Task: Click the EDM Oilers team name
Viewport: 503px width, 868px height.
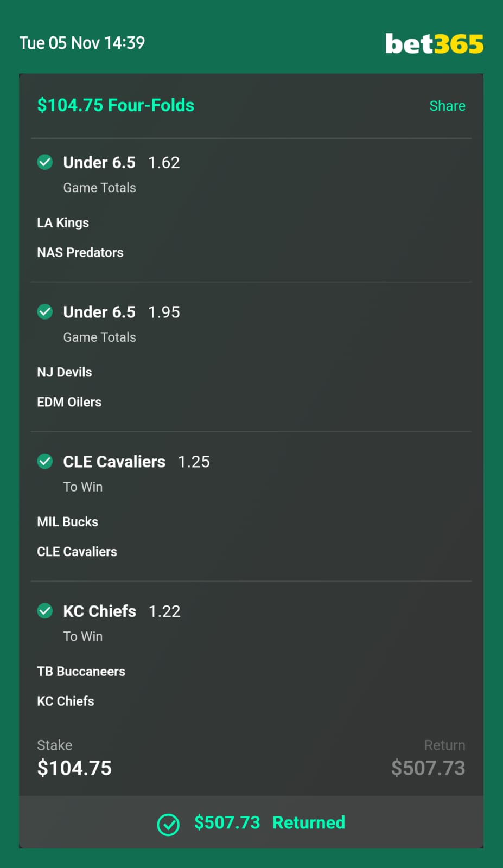Action: (x=69, y=402)
